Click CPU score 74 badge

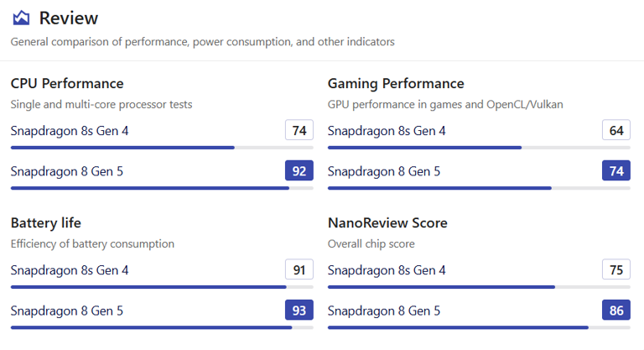[299, 130]
